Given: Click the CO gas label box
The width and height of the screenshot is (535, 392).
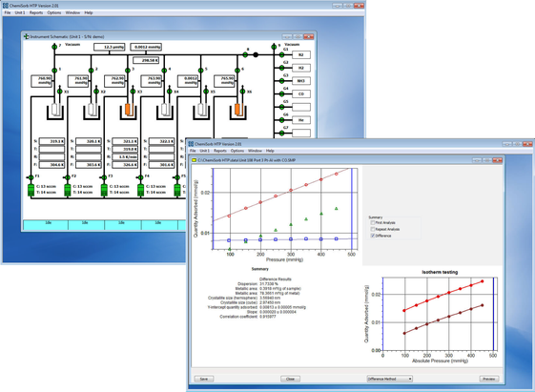Looking at the screenshot, I should 301,93.
